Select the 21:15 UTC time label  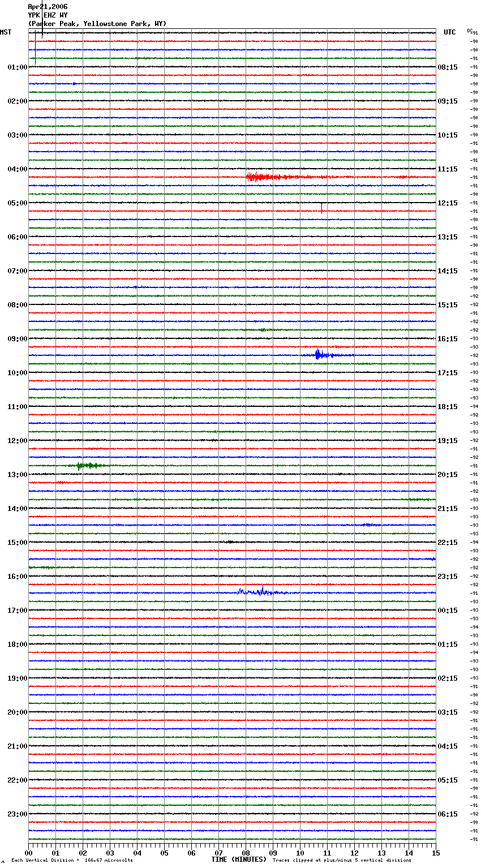coord(448,509)
